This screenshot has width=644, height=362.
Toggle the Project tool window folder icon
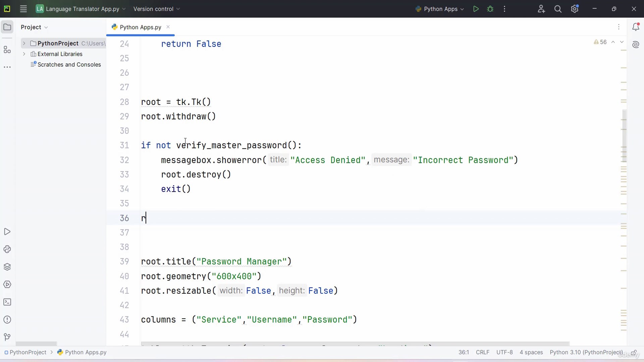pos(7,27)
